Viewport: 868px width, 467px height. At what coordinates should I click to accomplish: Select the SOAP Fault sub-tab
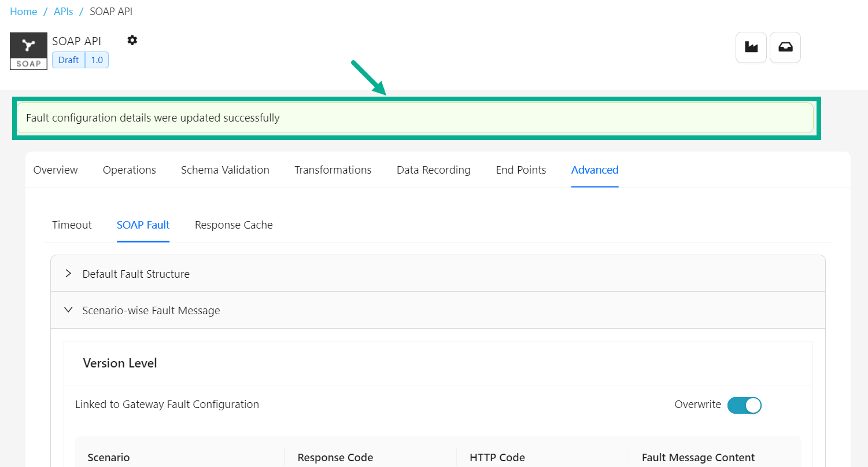pos(143,225)
